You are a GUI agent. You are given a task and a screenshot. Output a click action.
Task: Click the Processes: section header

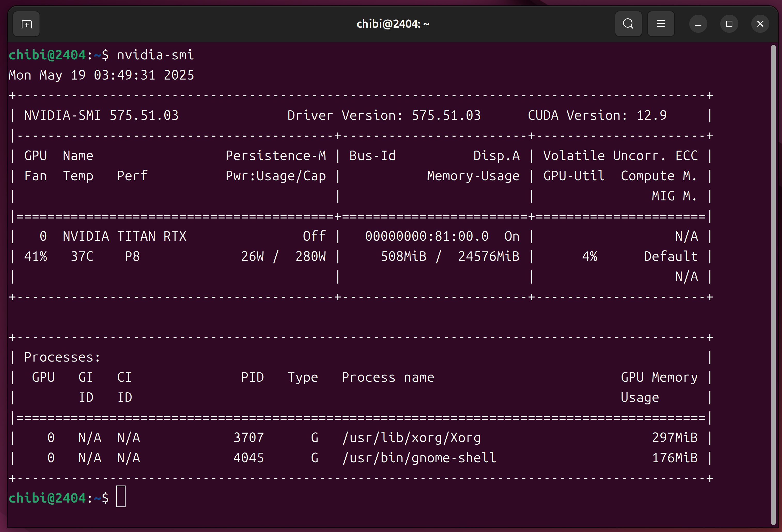pyautogui.click(x=62, y=357)
